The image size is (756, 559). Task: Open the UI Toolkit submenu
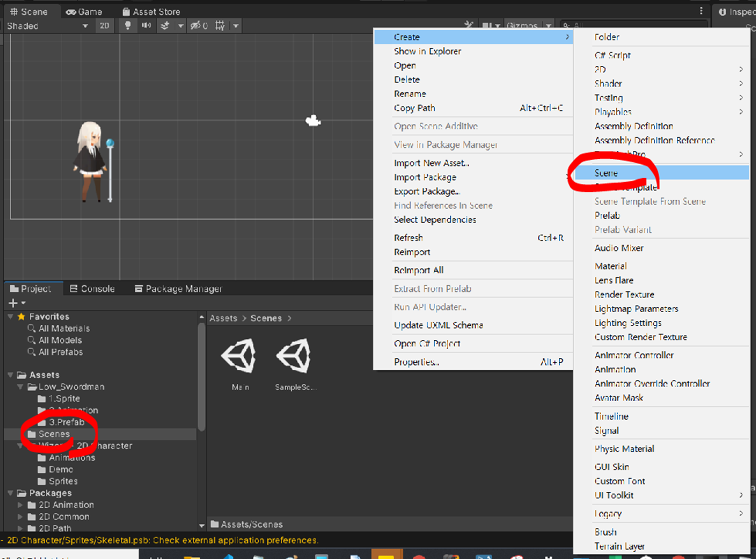pos(661,495)
